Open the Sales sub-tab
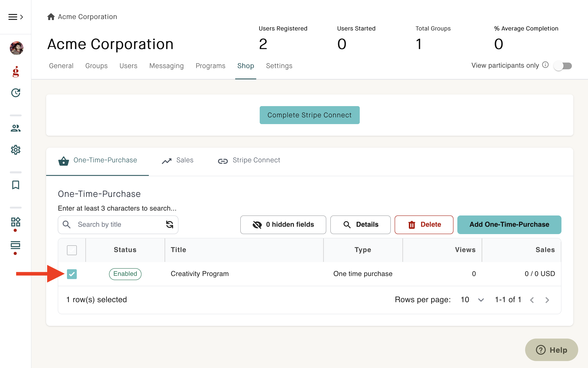This screenshot has width=588, height=368. 178,160
